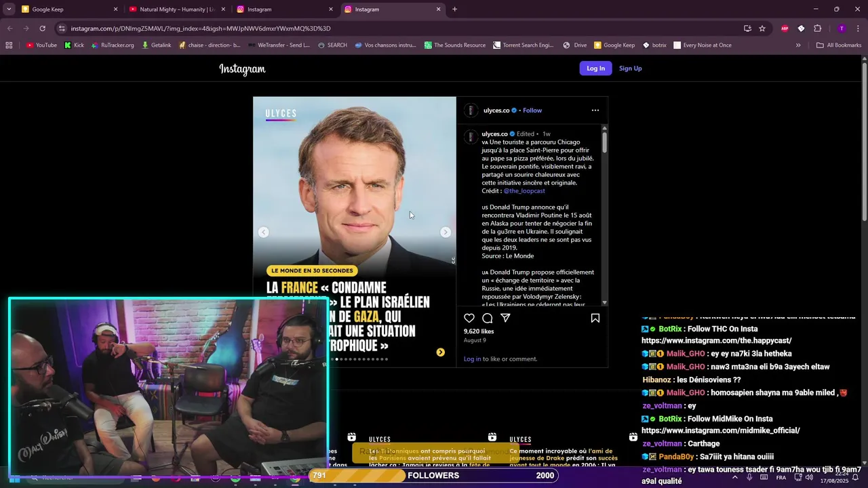The image size is (868, 488).
Task: Save the post with the bookmark icon
Action: click(595, 318)
